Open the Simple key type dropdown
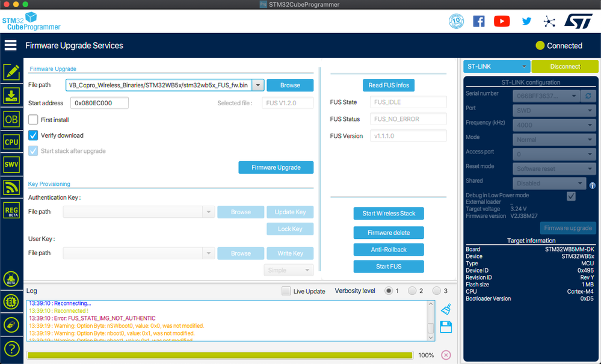The height and width of the screenshot is (364, 601). [x=289, y=270]
